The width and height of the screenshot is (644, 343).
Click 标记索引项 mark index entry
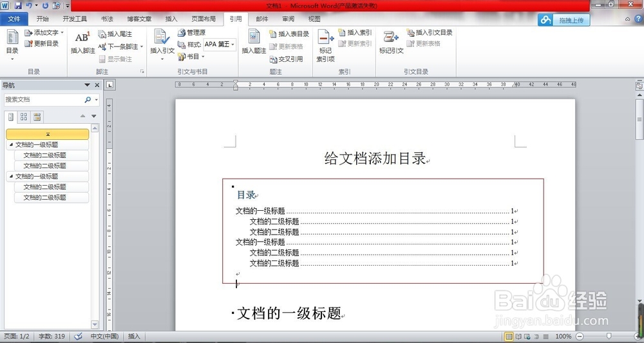click(326, 45)
